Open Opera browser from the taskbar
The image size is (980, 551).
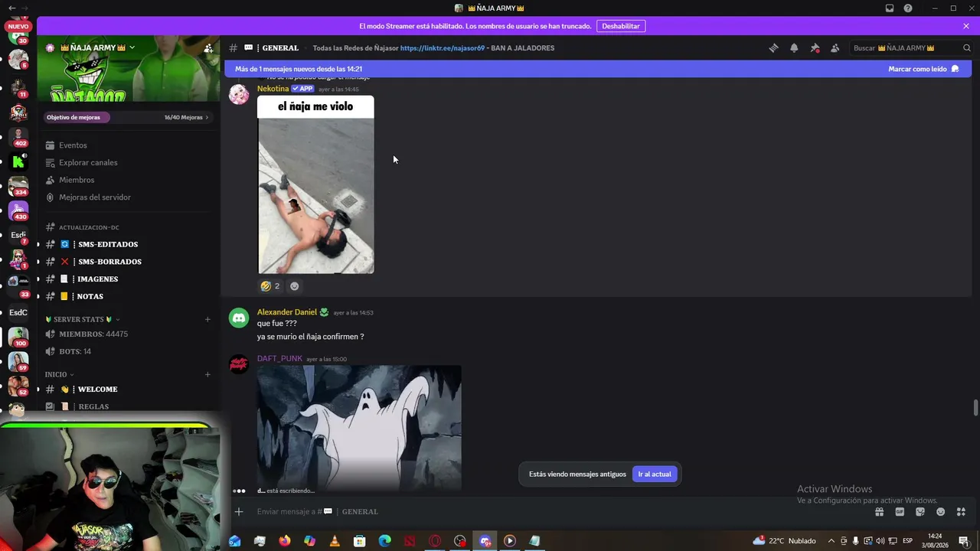435,541
